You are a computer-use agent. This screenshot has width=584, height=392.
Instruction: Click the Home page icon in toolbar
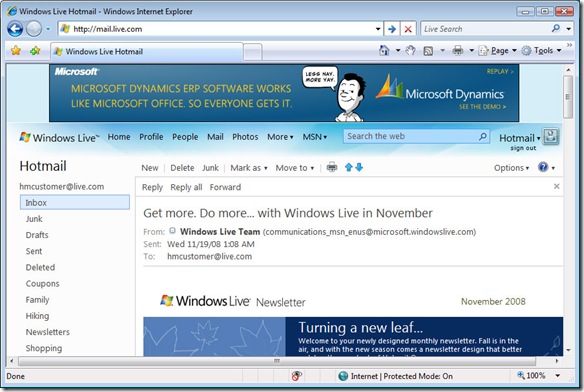384,50
